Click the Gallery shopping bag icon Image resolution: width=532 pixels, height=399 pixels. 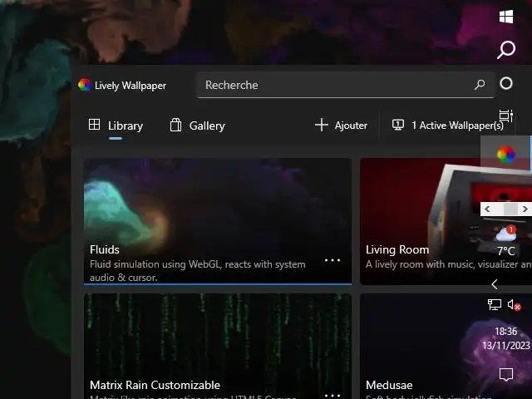[x=175, y=125]
